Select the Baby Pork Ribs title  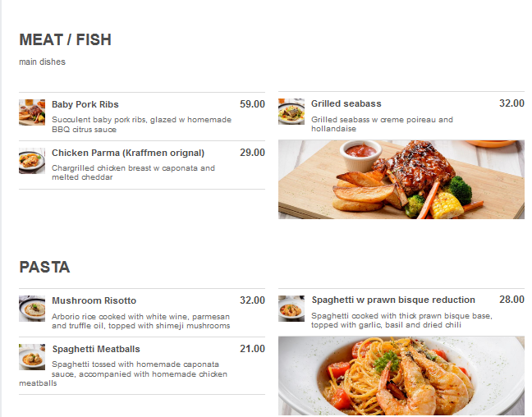(x=85, y=104)
